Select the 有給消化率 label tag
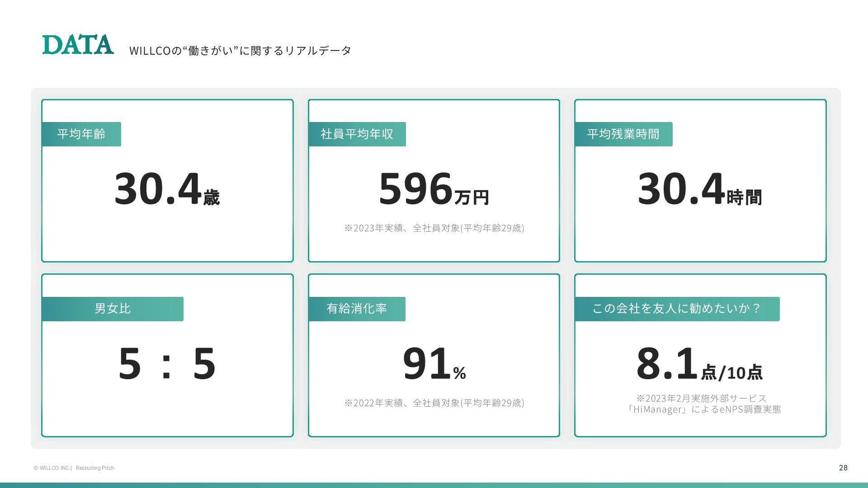Image resolution: width=868 pixels, height=488 pixels. click(x=357, y=309)
